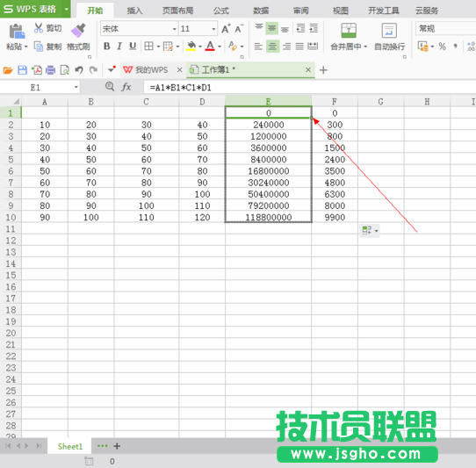Expand the fill color dropdown arrow

tap(200, 47)
